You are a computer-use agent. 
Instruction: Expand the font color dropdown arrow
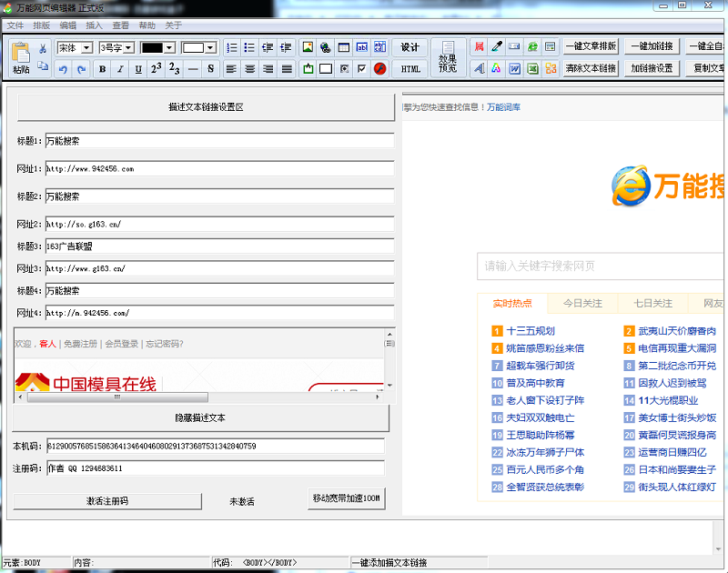click(167, 46)
